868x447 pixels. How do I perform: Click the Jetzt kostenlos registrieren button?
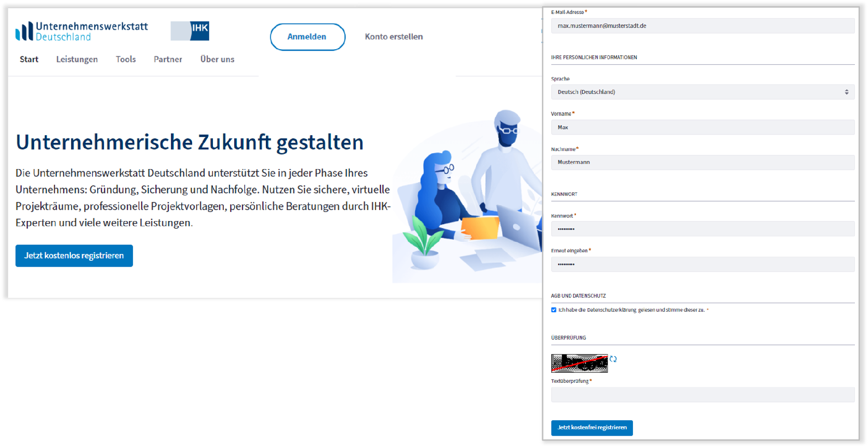[x=74, y=256]
